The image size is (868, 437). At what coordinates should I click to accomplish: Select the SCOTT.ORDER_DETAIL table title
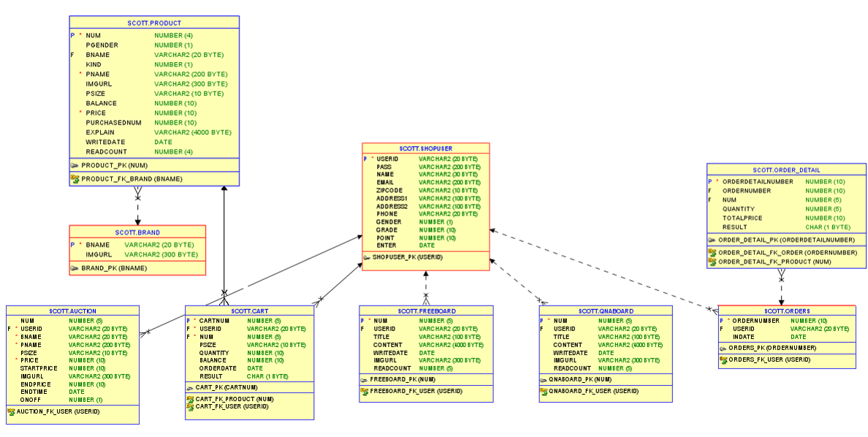(x=787, y=170)
